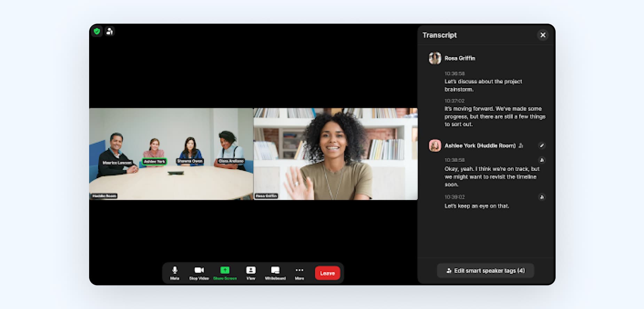
Task: Click the Huddle Room video label
Action: (104, 196)
